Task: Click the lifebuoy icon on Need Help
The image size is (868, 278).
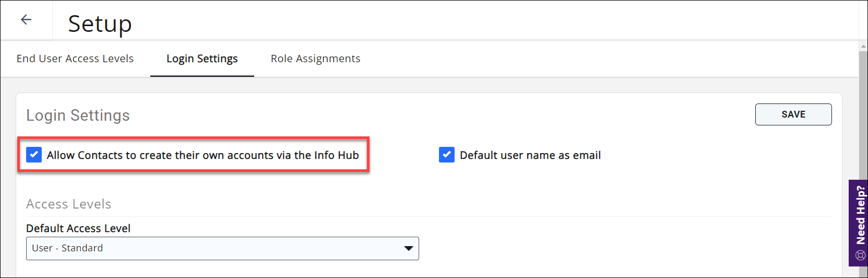Action: 861,256
